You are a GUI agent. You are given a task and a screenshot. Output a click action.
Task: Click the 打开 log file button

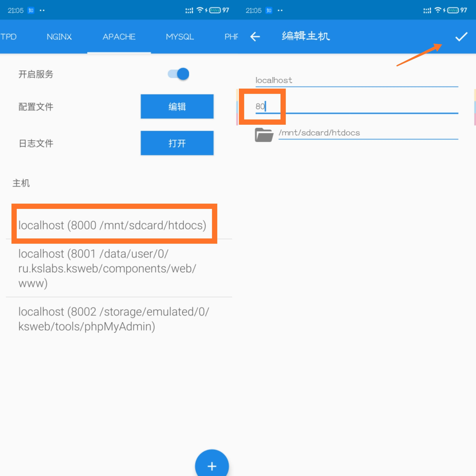point(177,143)
